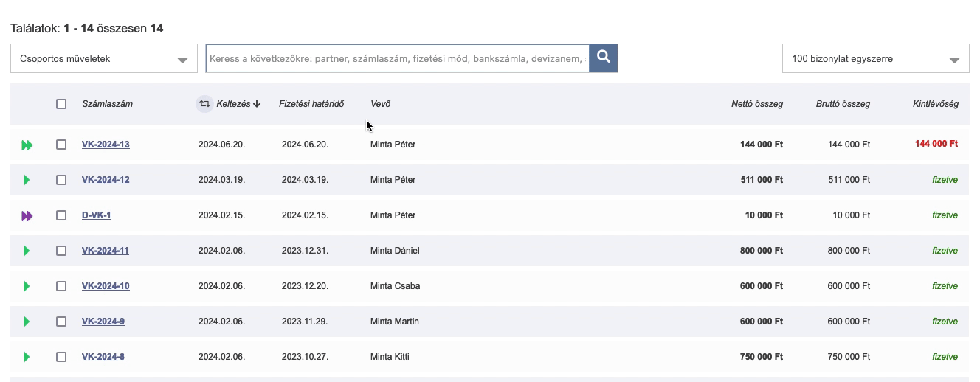The image size is (980, 382).
Task: Click green arrow icon beside VK-2024-8
Action: (x=27, y=357)
